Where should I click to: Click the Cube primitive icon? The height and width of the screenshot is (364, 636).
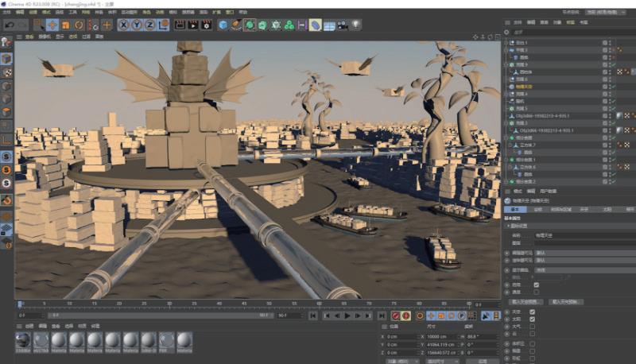[x=223, y=25]
